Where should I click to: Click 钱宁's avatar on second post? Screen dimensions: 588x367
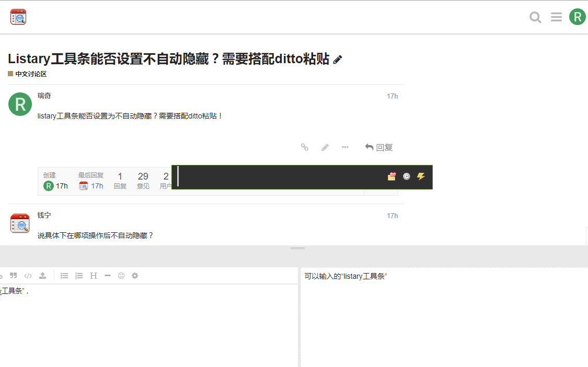click(20, 223)
